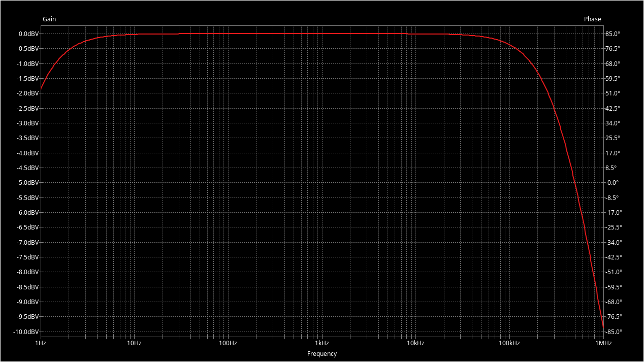The width and height of the screenshot is (644, 362).
Task: Select the -6.5dBV gain tick label
Action: (27, 227)
